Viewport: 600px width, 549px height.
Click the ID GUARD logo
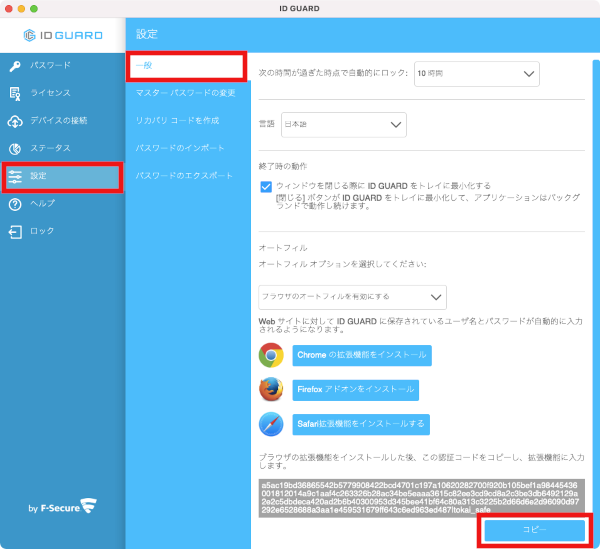click(63, 35)
